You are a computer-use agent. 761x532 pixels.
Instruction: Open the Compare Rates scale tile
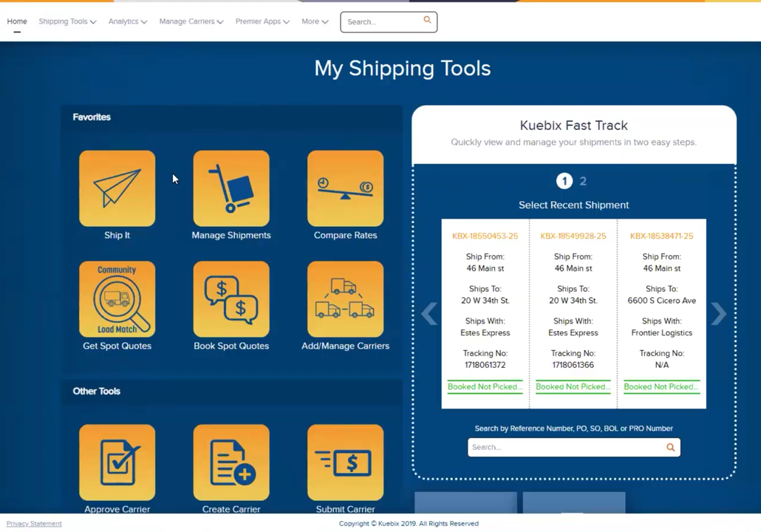point(345,188)
